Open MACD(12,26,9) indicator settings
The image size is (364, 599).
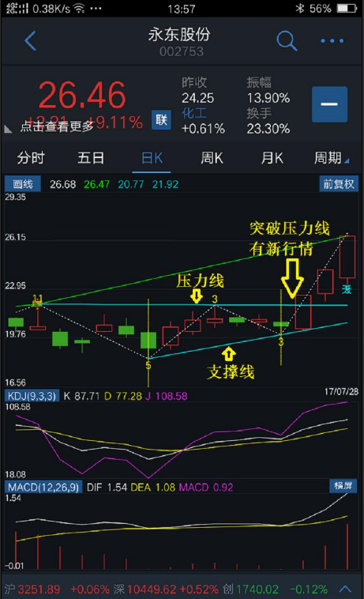(43, 487)
